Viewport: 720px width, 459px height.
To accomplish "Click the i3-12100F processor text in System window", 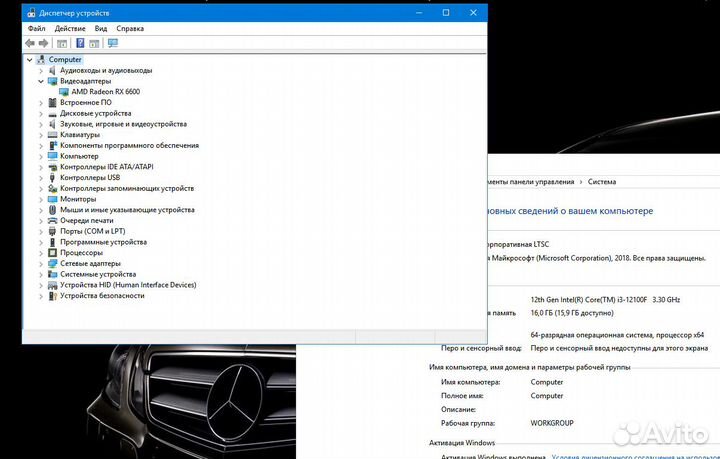I will pos(605,300).
